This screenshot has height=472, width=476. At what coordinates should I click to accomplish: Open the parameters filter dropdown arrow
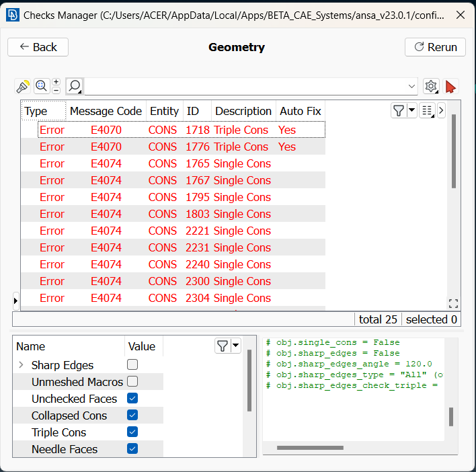click(236, 346)
